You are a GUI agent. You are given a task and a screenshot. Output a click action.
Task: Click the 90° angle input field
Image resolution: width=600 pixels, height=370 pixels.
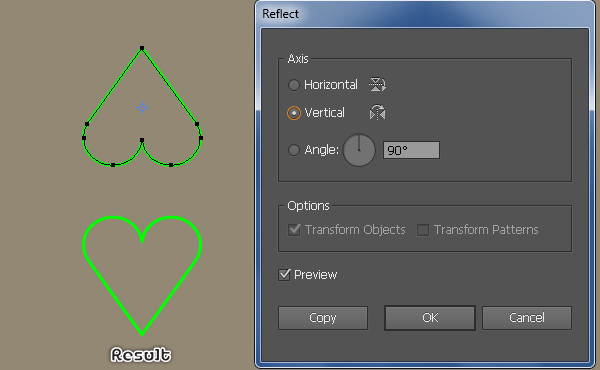click(x=411, y=150)
